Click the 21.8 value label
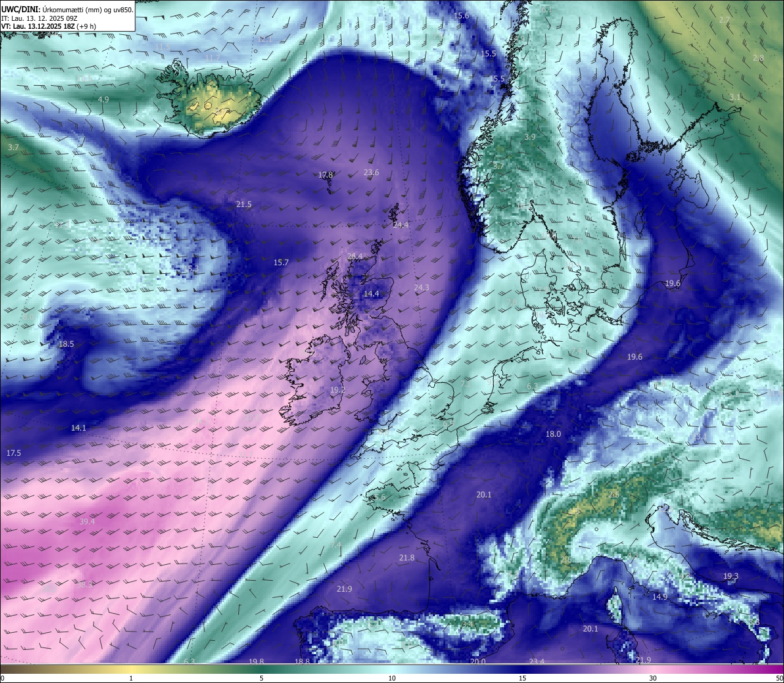The width and height of the screenshot is (784, 683). point(407,558)
